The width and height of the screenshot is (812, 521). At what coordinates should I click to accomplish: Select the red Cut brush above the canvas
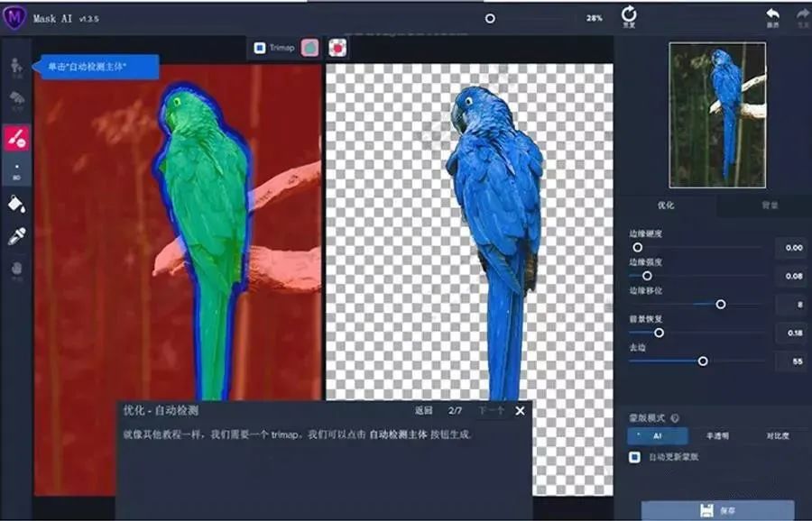click(337, 46)
